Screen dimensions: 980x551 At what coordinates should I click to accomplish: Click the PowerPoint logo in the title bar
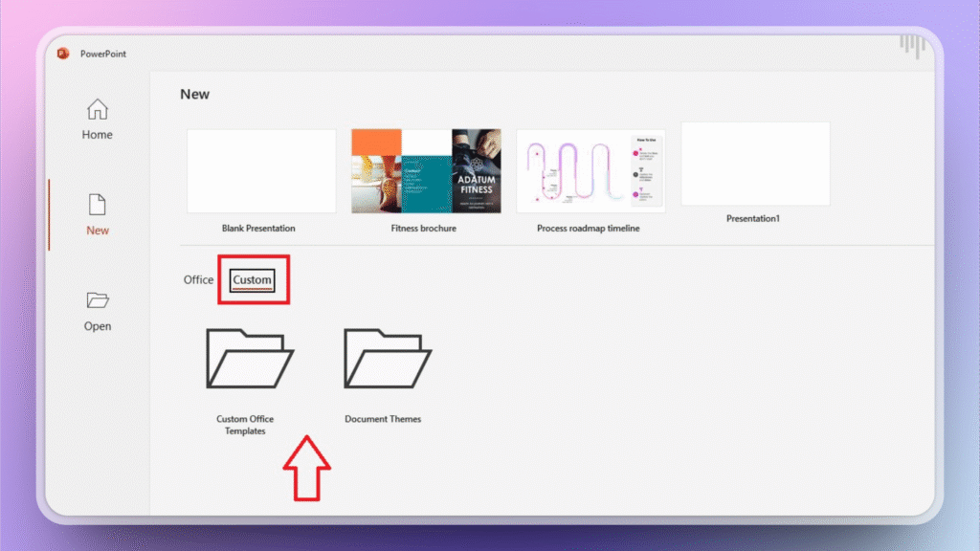coord(64,54)
